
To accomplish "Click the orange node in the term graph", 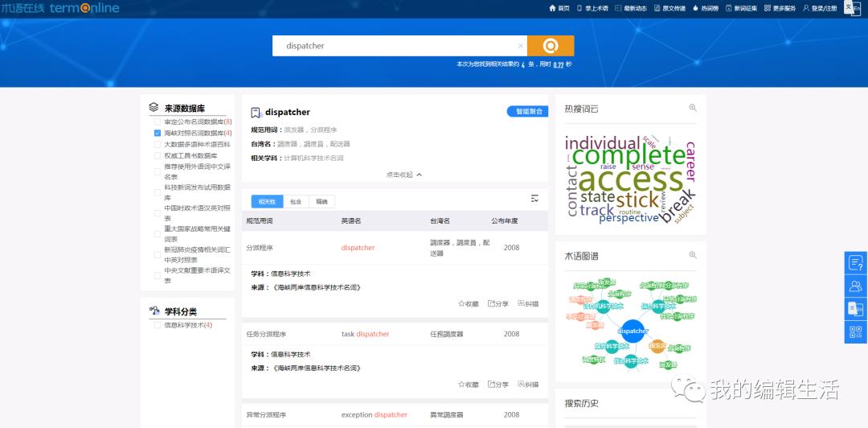I will pyautogui.click(x=657, y=346).
